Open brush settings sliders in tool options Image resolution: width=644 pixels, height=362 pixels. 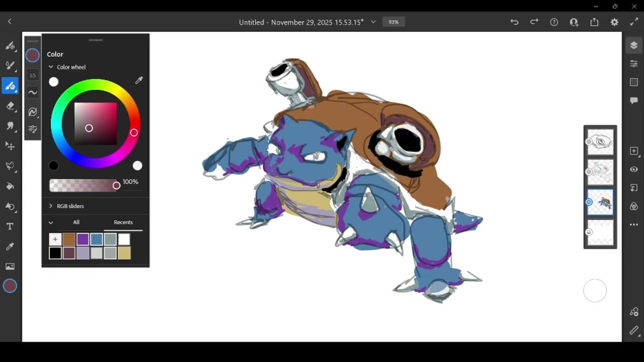coord(33,129)
